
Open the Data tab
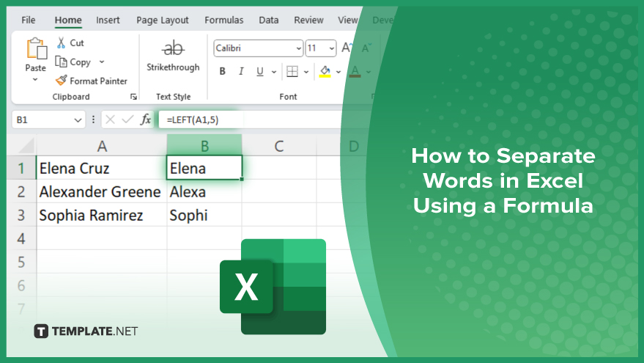click(269, 20)
